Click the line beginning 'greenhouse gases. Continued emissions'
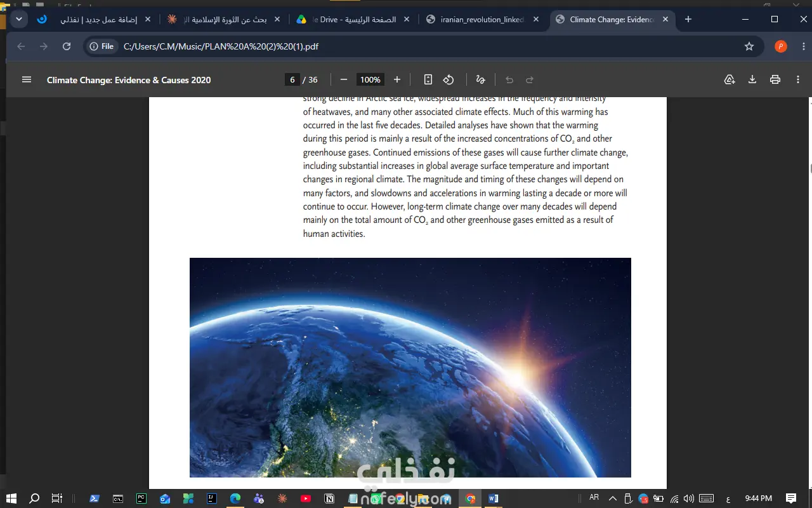Image resolution: width=812 pixels, height=508 pixels. pos(465,152)
